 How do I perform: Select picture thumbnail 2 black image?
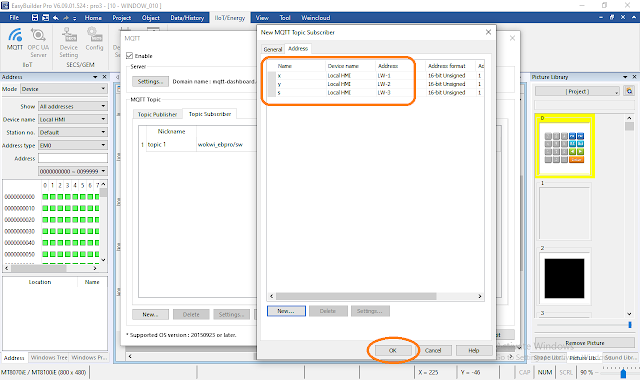[564, 278]
